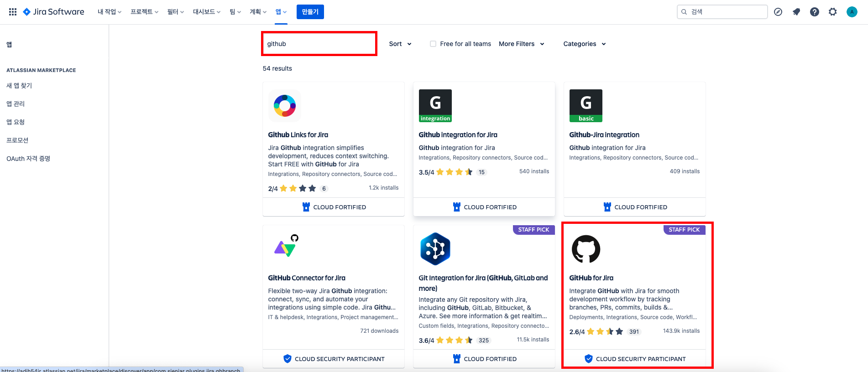Click the GitHub for Jira octocat logo
Screen dimensions: 868x372
tap(586, 249)
